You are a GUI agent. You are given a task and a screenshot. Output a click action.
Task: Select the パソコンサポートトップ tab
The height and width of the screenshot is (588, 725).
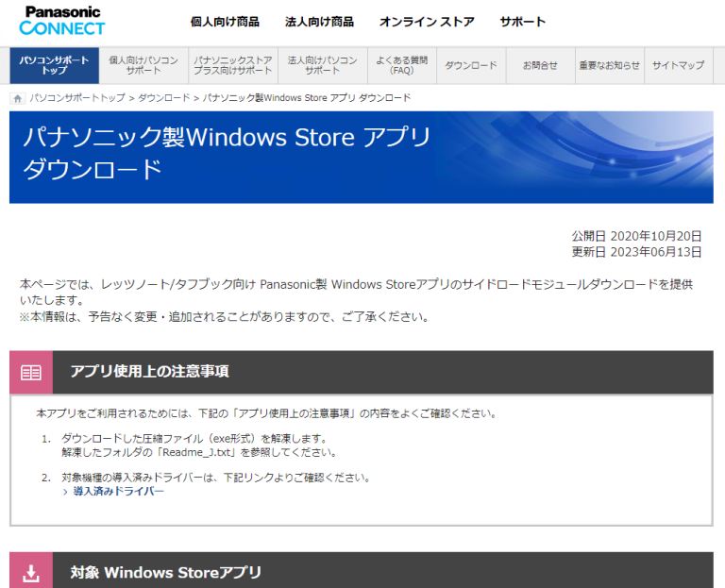click(x=54, y=65)
